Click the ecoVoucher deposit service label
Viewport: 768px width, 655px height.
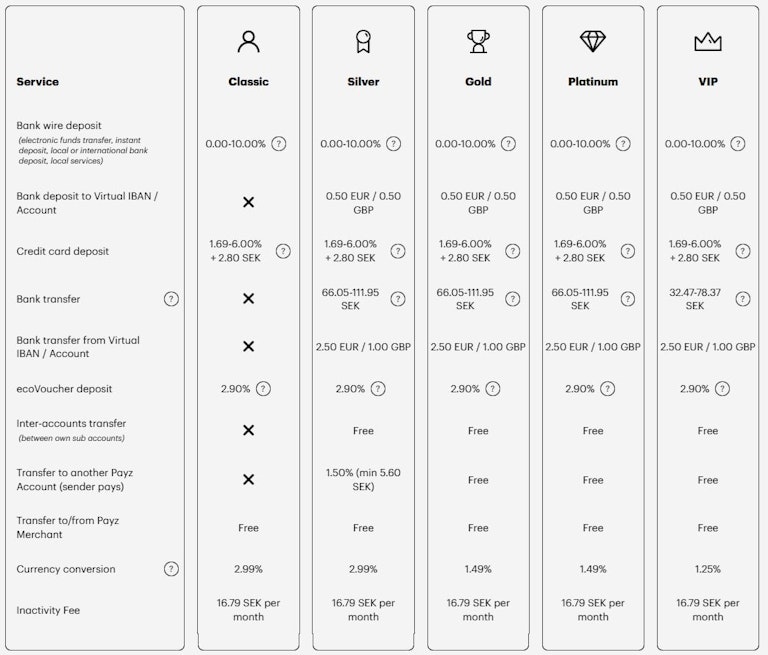66,389
